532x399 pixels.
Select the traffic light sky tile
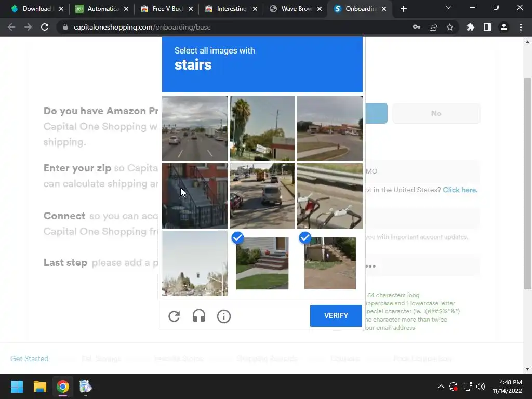[195, 263]
